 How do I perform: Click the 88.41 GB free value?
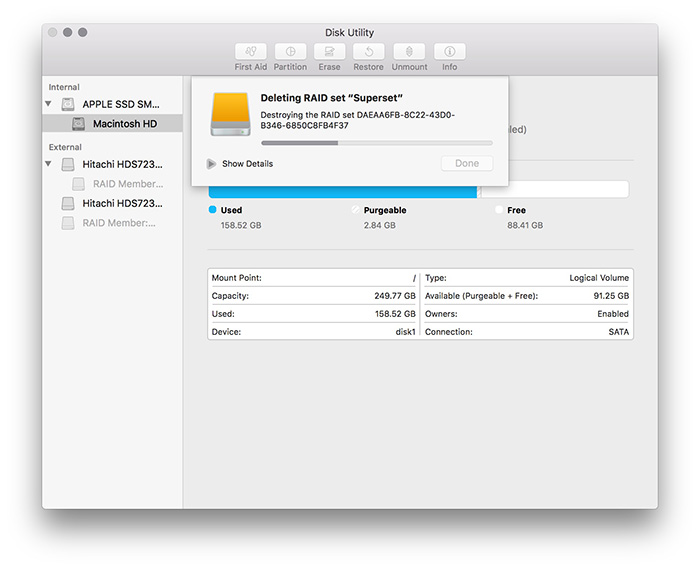[x=525, y=225]
